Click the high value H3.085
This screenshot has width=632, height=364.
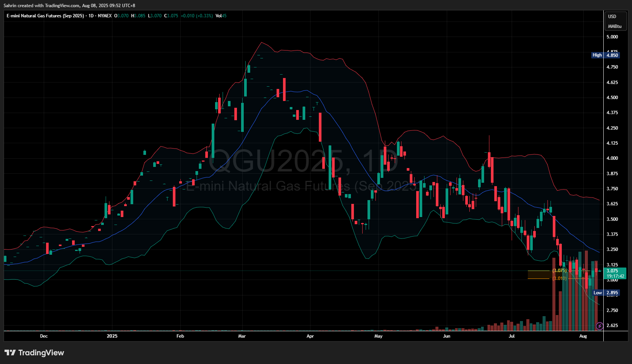click(x=138, y=16)
